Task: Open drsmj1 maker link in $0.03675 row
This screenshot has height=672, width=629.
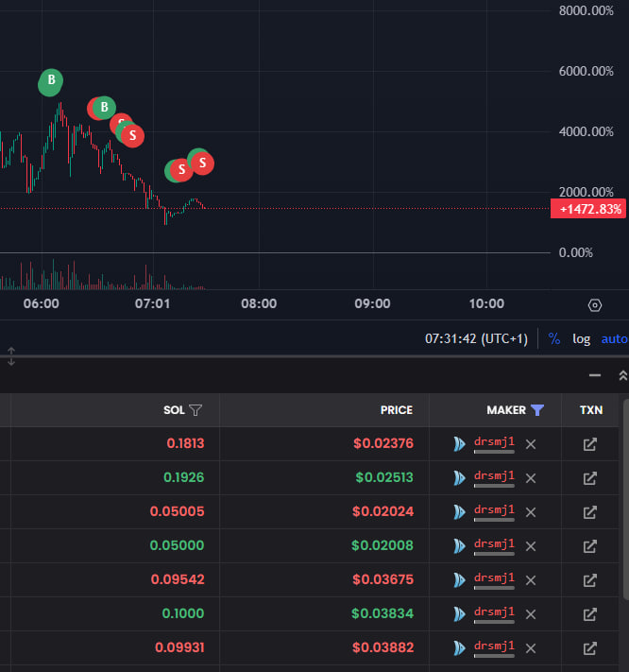Action: (x=494, y=578)
